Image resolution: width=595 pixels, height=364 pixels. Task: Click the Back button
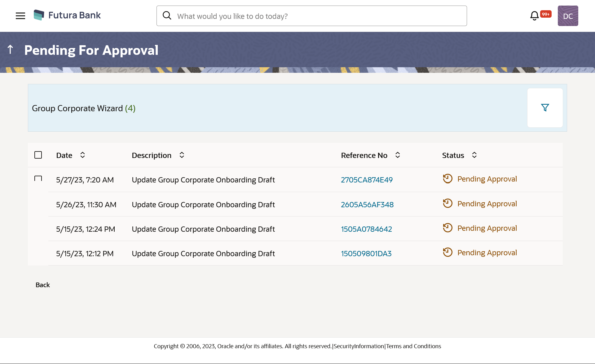43,285
